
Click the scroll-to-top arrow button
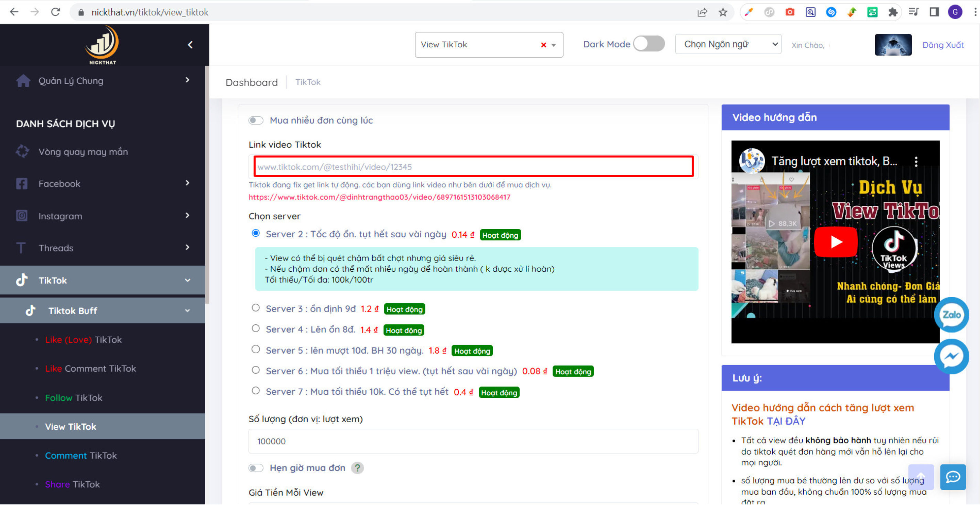tap(921, 477)
